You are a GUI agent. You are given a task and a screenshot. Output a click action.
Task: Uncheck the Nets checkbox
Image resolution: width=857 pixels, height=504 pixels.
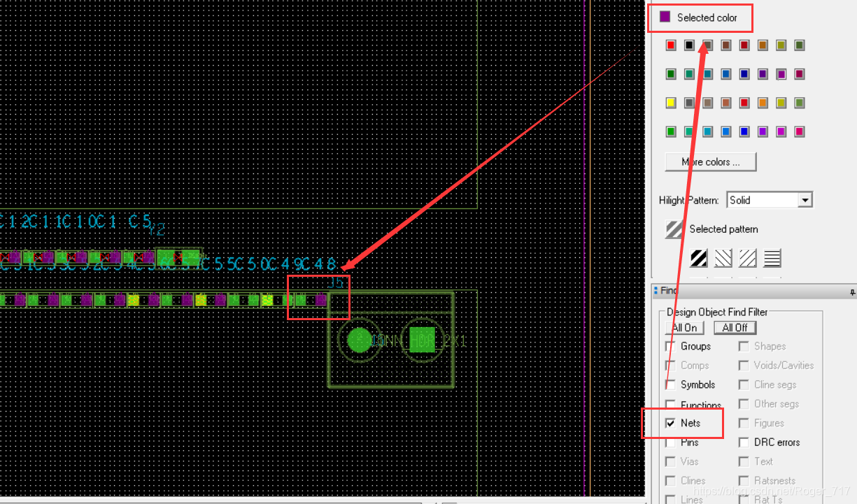click(671, 424)
